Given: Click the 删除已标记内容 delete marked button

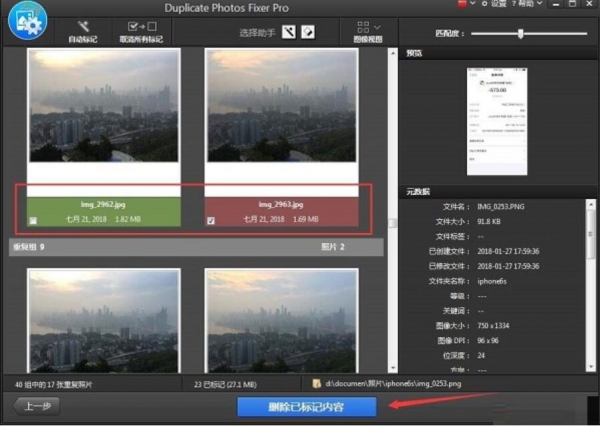Looking at the screenshot, I should click(x=307, y=406).
